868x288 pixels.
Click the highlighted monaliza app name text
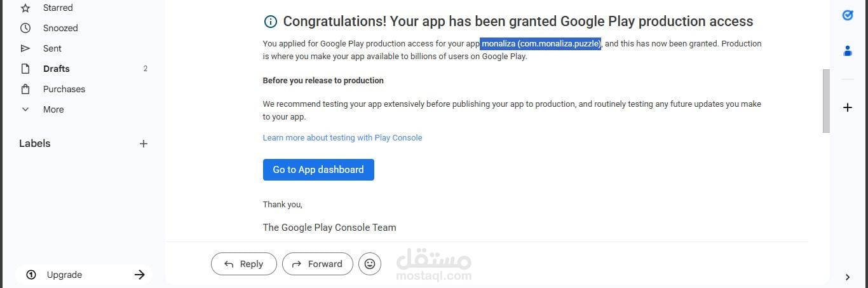(x=541, y=44)
